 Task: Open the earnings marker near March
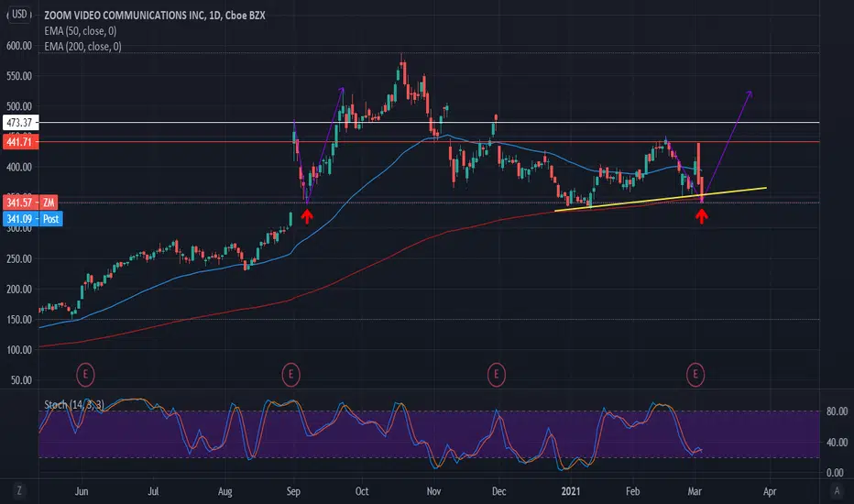[695, 374]
